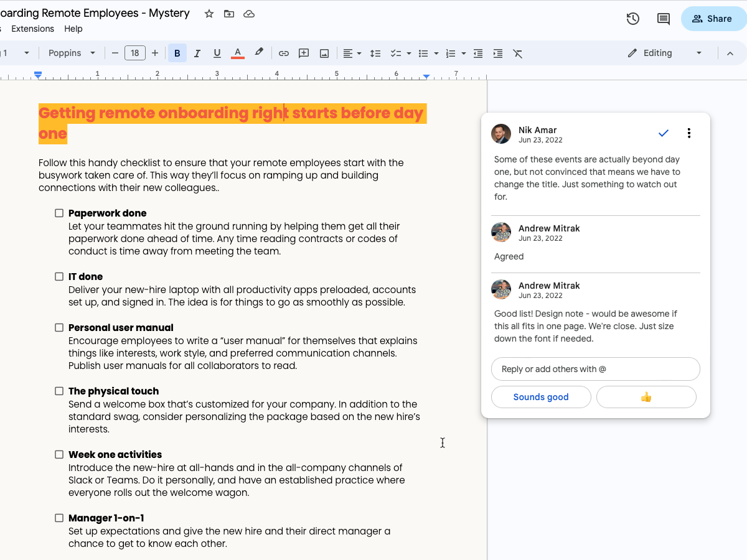
Task: Check the Week one activities checkbox
Action: (59, 454)
